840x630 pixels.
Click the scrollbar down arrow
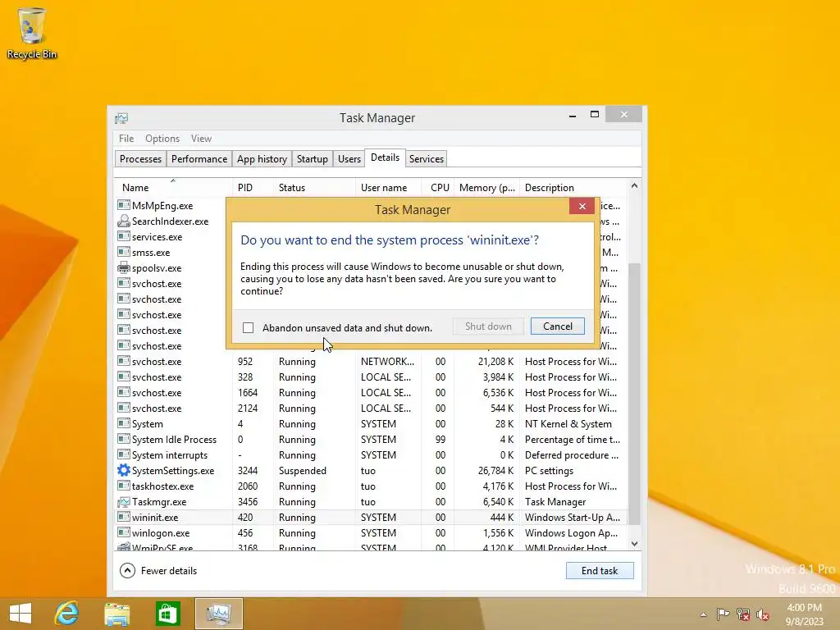pyautogui.click(x=634, y=544)
